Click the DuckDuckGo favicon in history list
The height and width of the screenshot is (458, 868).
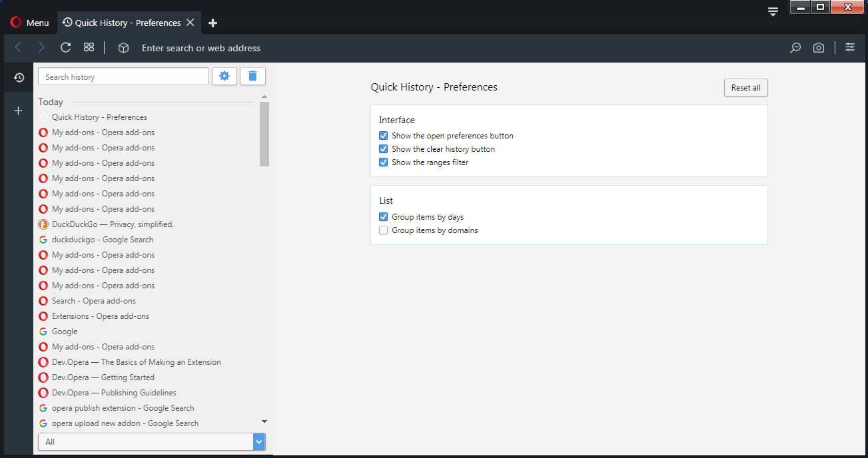[x=43, y=224]
